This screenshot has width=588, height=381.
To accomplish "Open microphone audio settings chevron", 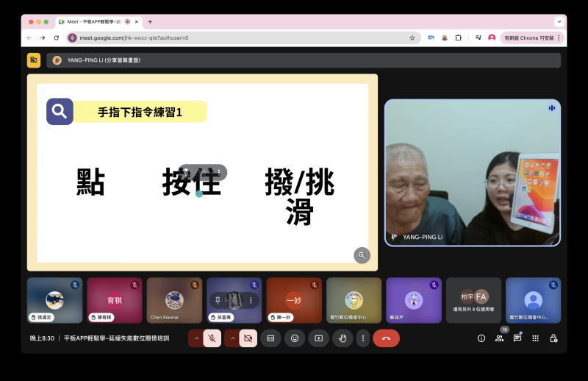I will pos(196,338).
